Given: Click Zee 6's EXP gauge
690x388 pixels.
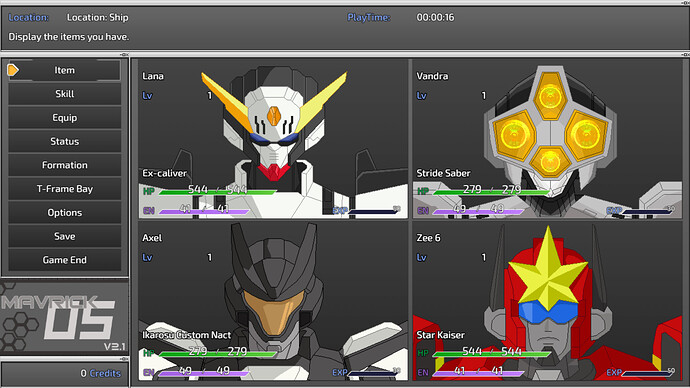Looking at the screenshot, I should click(648, 373).
